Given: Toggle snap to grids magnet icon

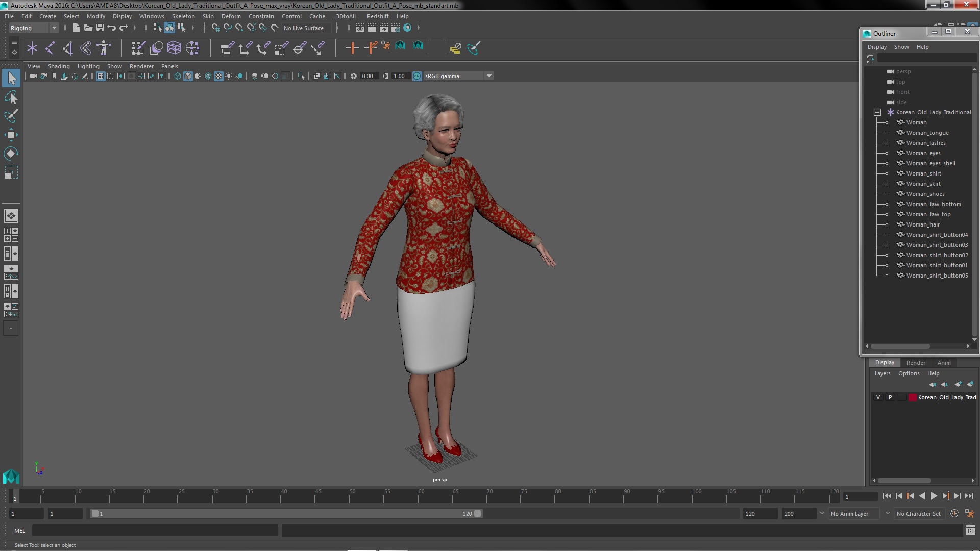Looking at the screenshot, I should tap(215, 28).
